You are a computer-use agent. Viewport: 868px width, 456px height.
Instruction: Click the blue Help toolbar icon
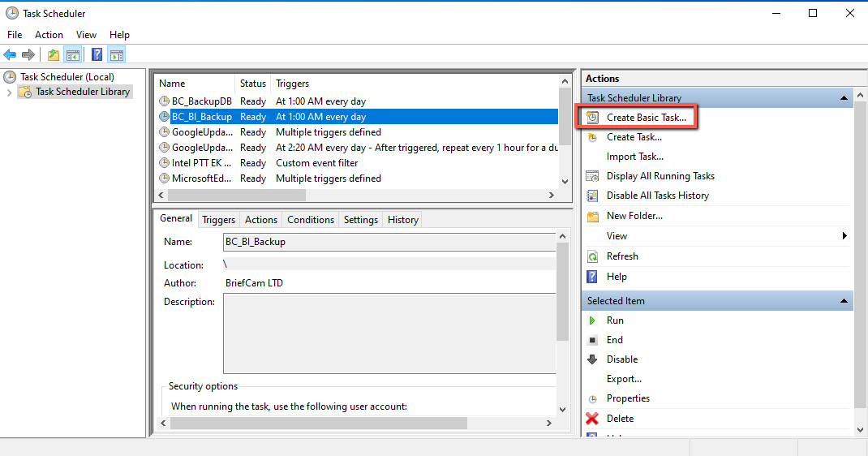tap(97, 54)
